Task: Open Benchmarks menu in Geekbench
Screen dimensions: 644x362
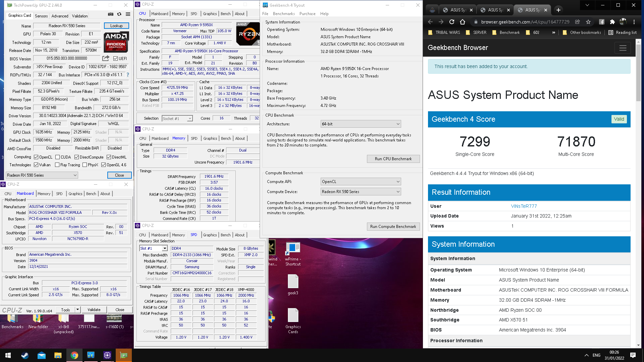Action: pos(284,14)
